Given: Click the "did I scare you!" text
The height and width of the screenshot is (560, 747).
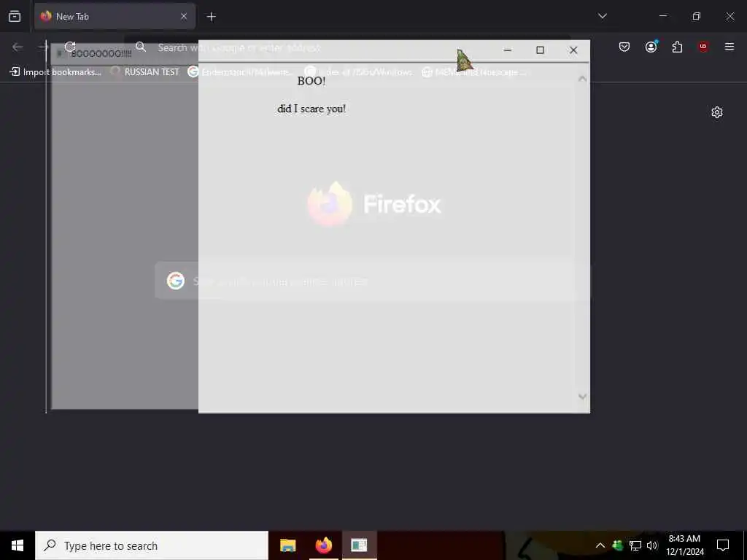Looking at the screenshot, I should click(311, 109).
